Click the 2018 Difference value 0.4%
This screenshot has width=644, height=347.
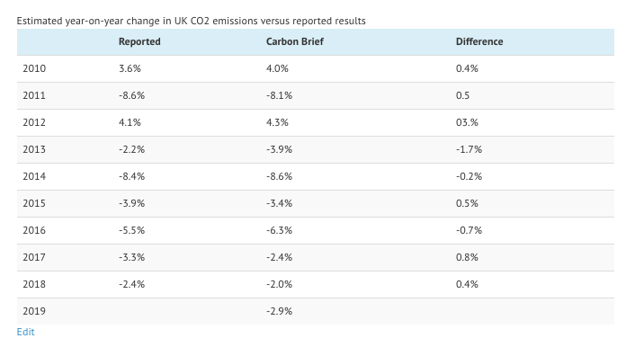click(x=467, y=284)
